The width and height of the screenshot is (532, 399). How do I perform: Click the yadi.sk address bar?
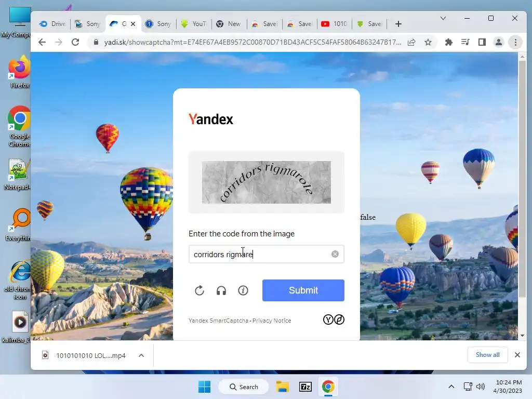click(252, 42)
